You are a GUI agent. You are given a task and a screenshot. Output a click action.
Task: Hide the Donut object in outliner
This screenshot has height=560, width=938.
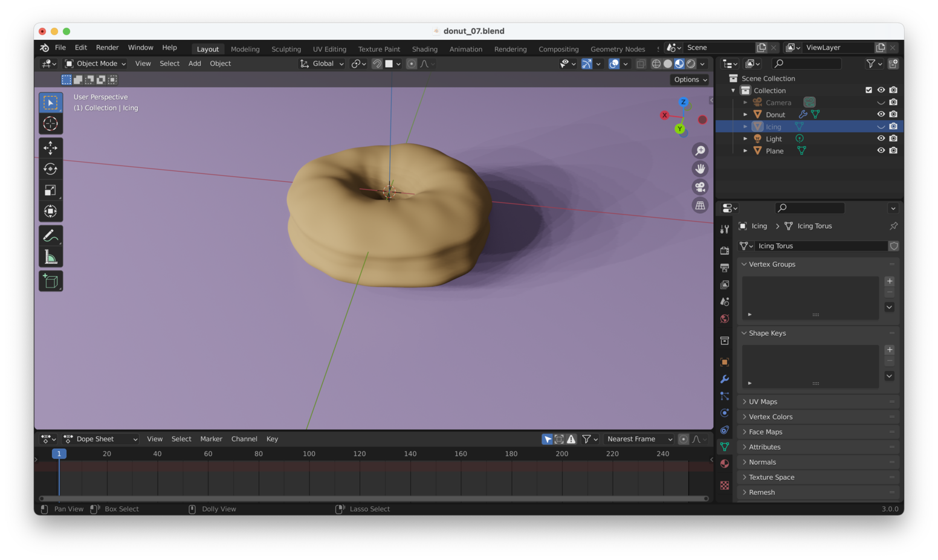coord(881,114)
